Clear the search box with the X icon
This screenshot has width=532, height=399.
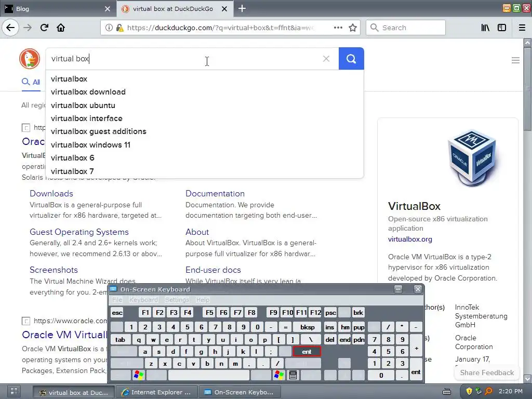(x=326, y=59)
